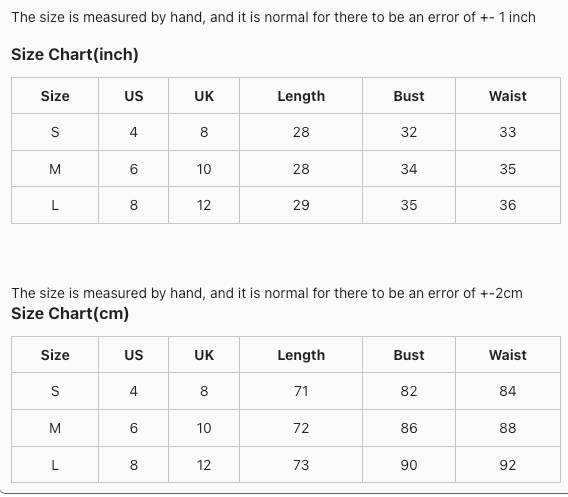Image resolution: width=568 pixels, height=497 pixels.
Task: Click the L size cell in inch chart
Action: pyautogui.click(x=55, y=205)
